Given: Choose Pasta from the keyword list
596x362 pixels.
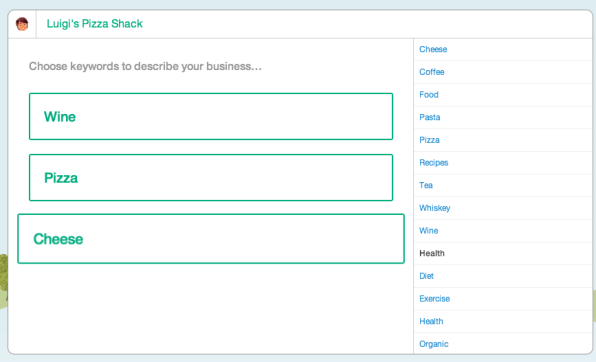Looking at the screenshot, I should click(x=430, y=117).
